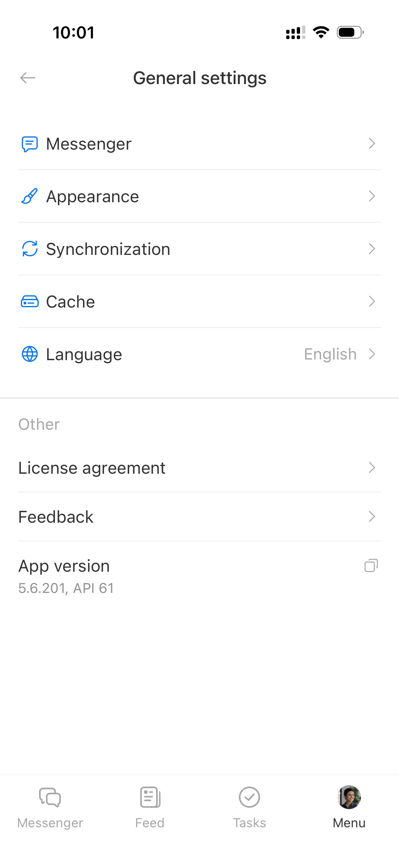Tap the Cache drive icon
399x868 pixels.
click(30, 302)
